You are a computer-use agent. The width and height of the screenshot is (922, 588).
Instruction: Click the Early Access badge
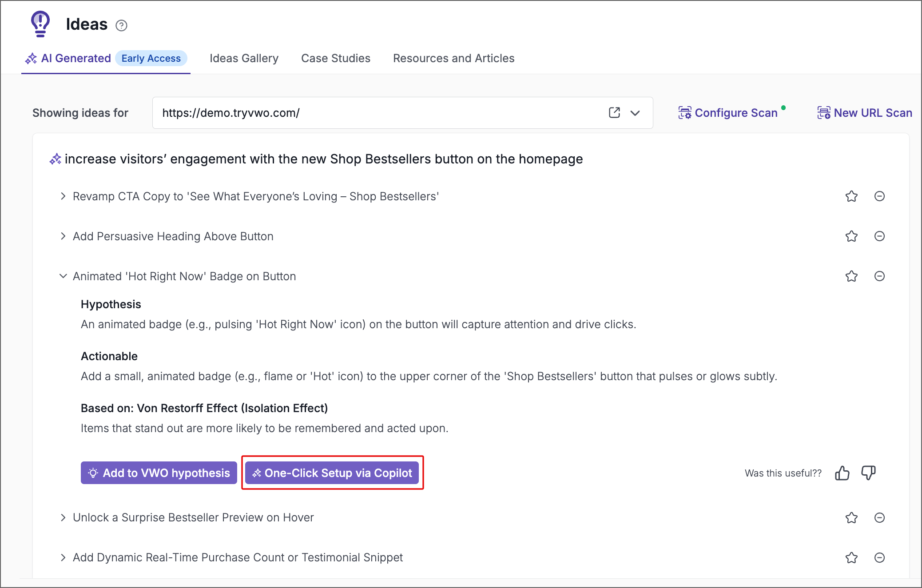click(x=151, y=58)
